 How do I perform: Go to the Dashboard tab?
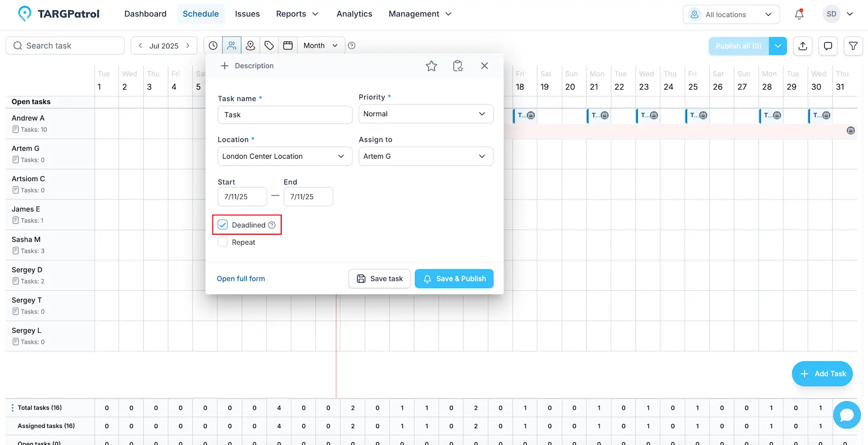pos(145,14)
